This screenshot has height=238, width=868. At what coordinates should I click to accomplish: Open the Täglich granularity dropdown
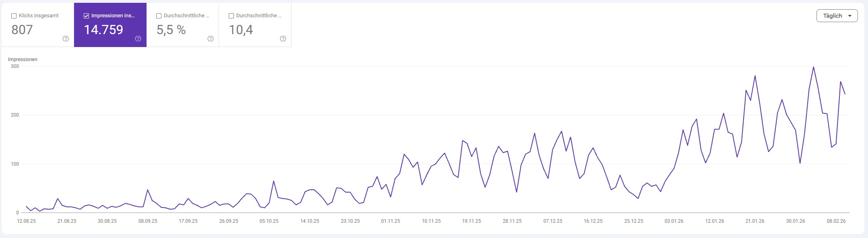point(837,16)
